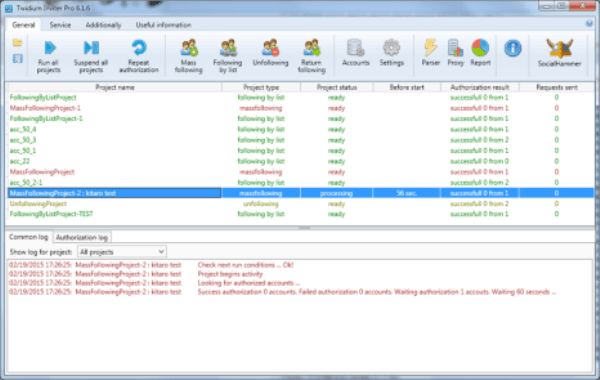600x380 pixels.
Task: Sort by Project status column header
Action: pyautogui.click(x=337, y=87)
